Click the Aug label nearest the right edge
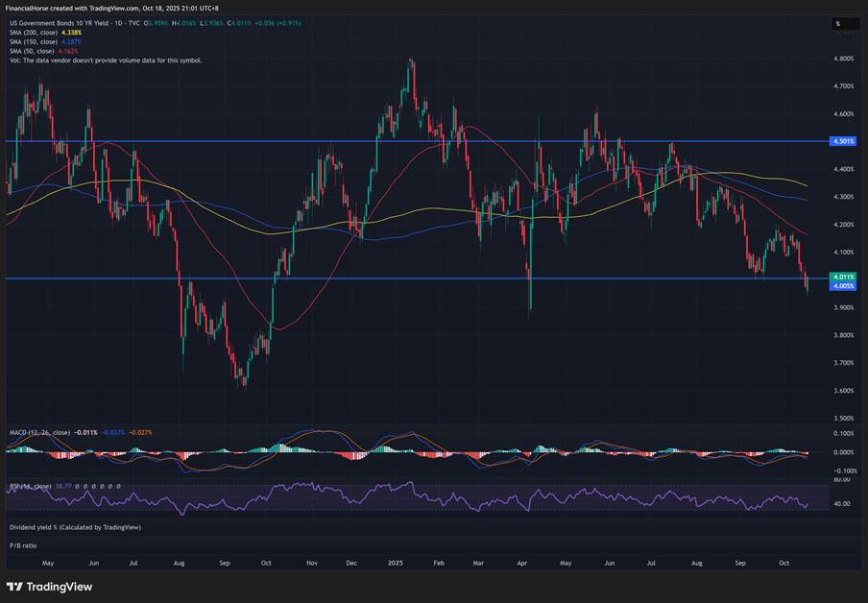Viewport: 868px width, 603px height. 696,564
